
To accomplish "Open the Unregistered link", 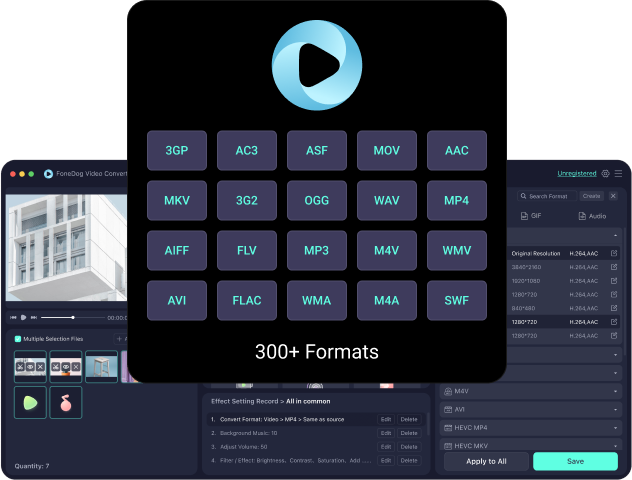I will click(577, 173).
